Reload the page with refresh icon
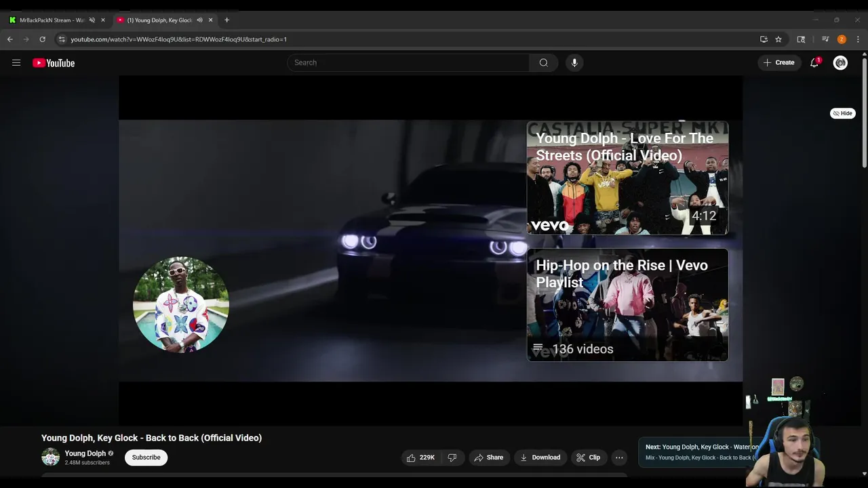 pyautogui.click(x=42, y=39)
